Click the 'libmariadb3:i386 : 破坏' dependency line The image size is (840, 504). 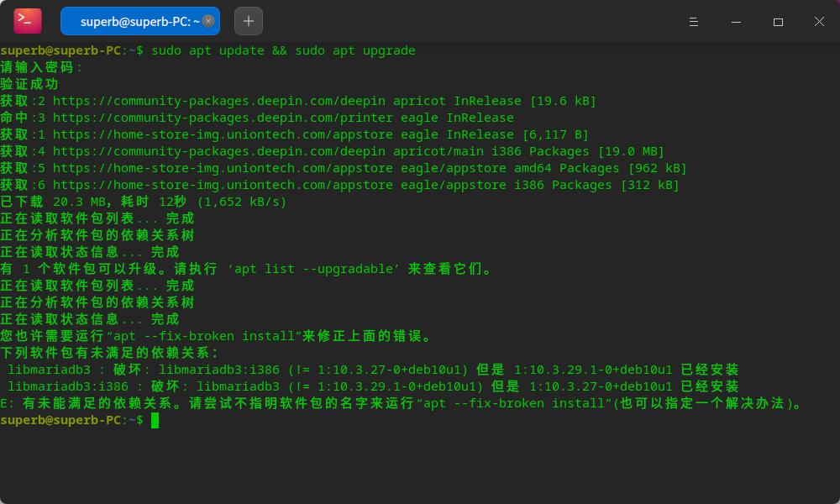373,386
